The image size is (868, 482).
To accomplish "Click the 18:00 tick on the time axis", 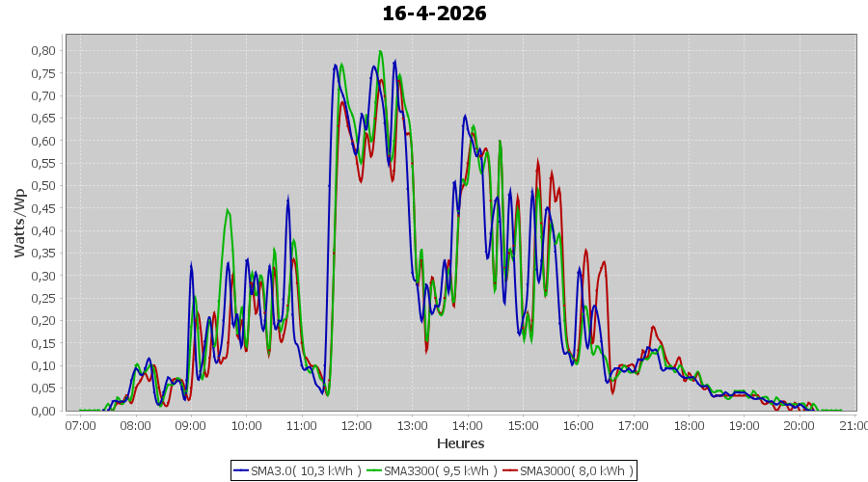I will [x=689, y=425].
